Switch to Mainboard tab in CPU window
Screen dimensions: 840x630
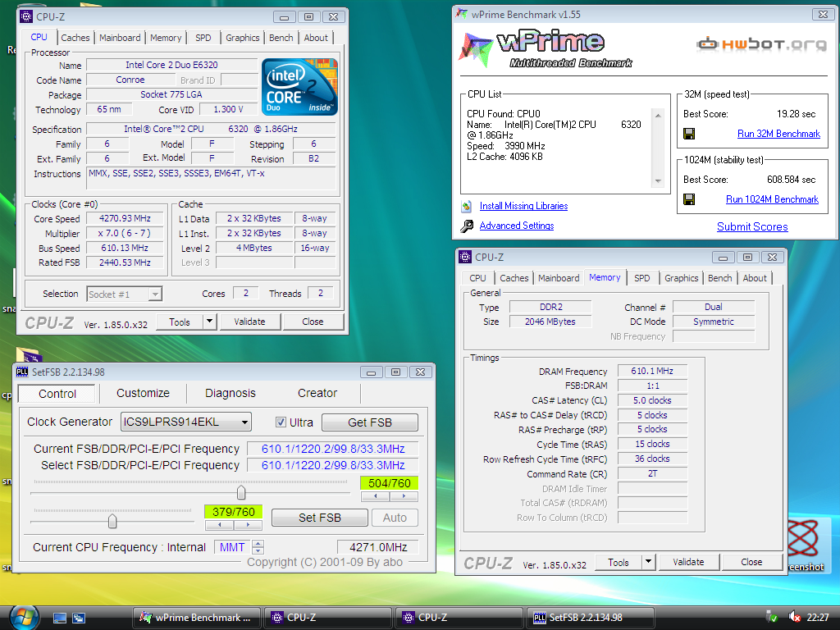pos(120,38)
